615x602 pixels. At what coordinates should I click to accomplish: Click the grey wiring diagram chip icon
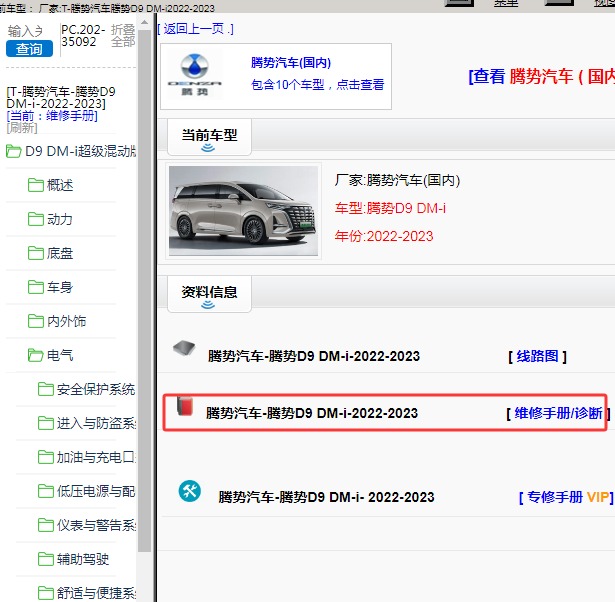pyautogui.click(x=184, y=348)
